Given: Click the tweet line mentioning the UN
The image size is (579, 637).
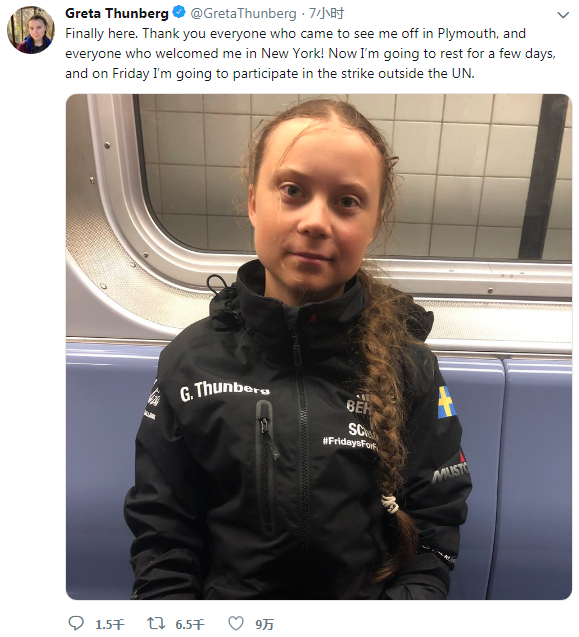Looking at the screenshot, I should tap(270, 74).
